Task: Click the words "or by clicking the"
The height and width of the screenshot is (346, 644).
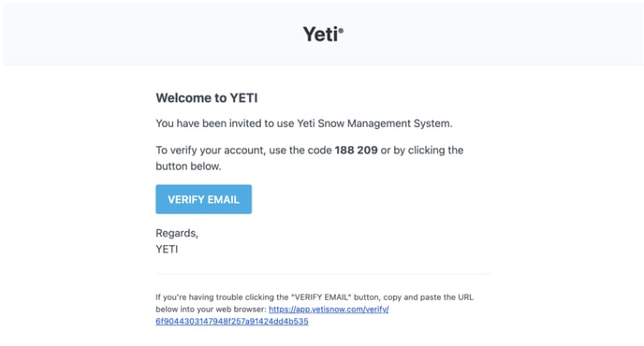Action: coord(422,151)
